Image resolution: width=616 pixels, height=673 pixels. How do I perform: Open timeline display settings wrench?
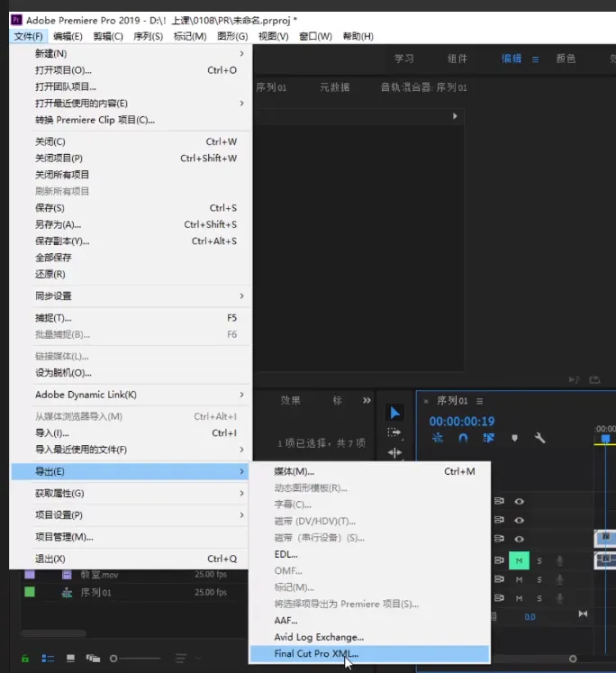pyautogui.click(x=540, y=438)
